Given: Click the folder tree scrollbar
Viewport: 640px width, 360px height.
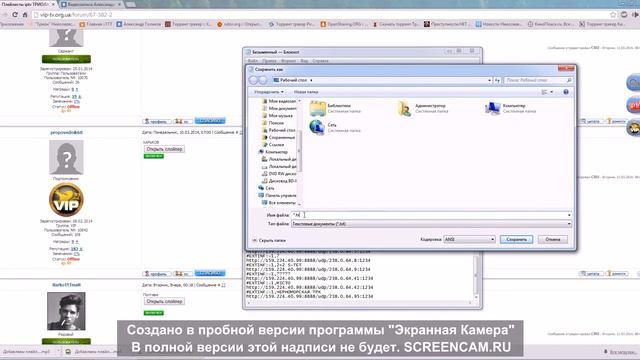Looking at the screenshot, I should point(300,151).
